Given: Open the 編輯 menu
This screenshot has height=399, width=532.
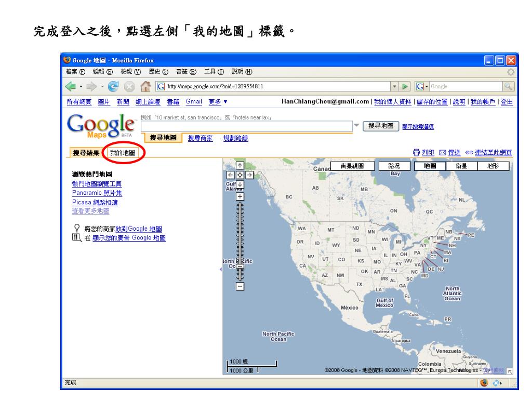Looking at the screenshot, I should click(x=103, y=72).
